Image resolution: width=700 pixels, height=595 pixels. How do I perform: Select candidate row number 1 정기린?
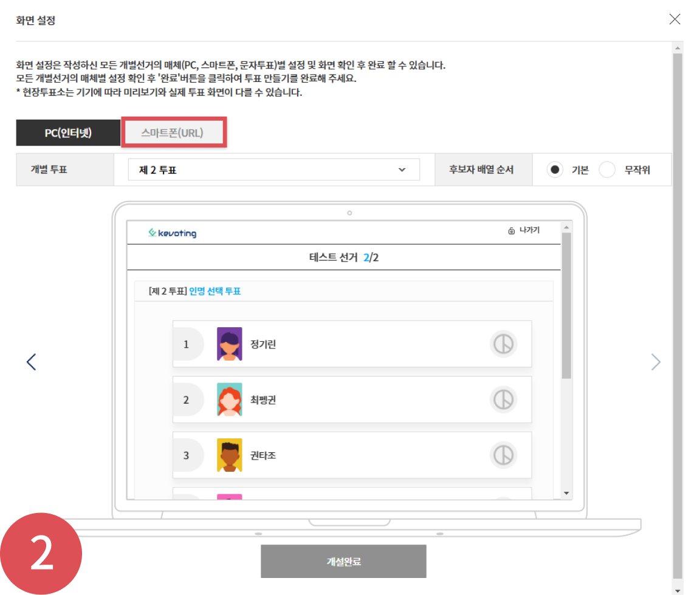coord(352,344)
